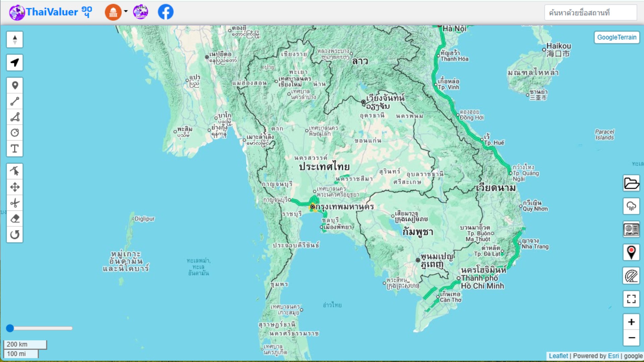Expand the orange building icon dropdown arrow
This screenshot has height=362, width=644.
click(x=126, y=11)
